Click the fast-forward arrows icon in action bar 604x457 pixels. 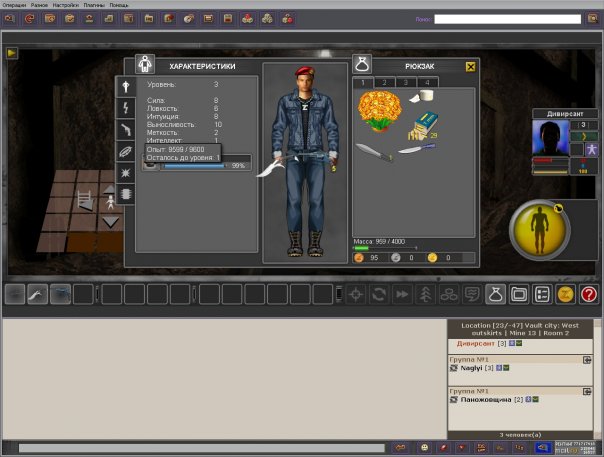pyautogui.click(x=402, y=294)
